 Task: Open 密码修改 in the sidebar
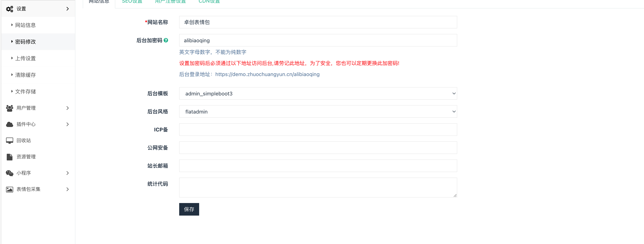point(38,42)
